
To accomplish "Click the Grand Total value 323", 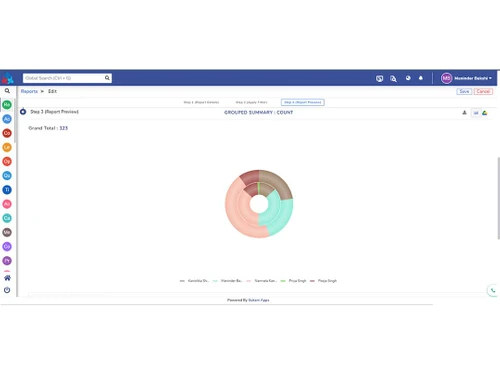I will pyautogui.click(x=63, y=128).
